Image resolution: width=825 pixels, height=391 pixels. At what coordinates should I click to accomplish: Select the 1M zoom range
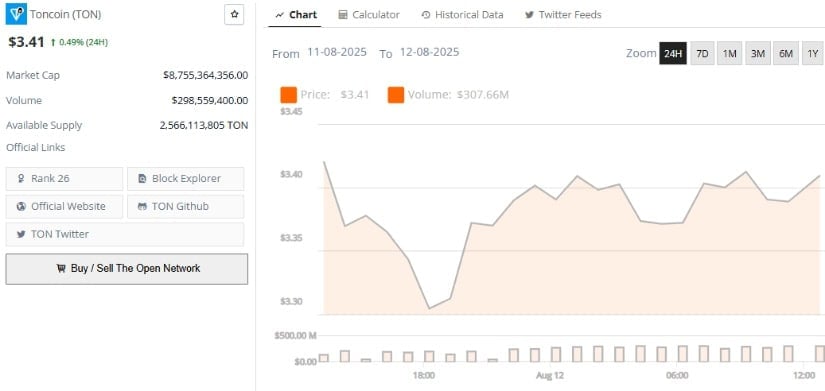[x=729, y=53]
